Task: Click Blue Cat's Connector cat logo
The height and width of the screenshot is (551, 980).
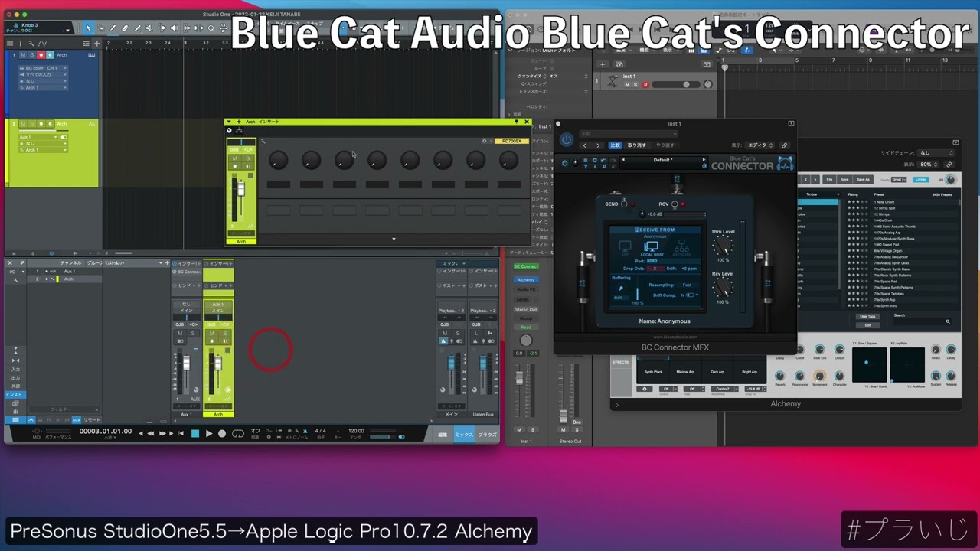Action: pos(786,163)
